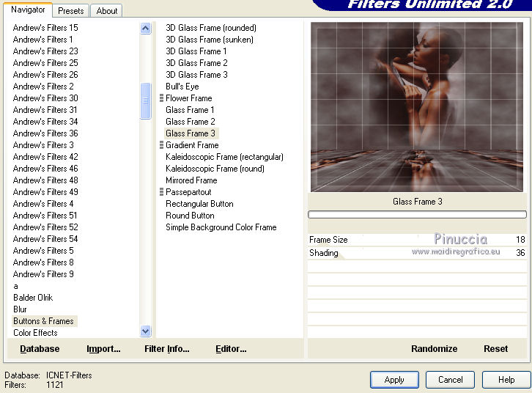Choose Kaleidoscopic Frame (rectangular) filter

[x=224, y=156]
